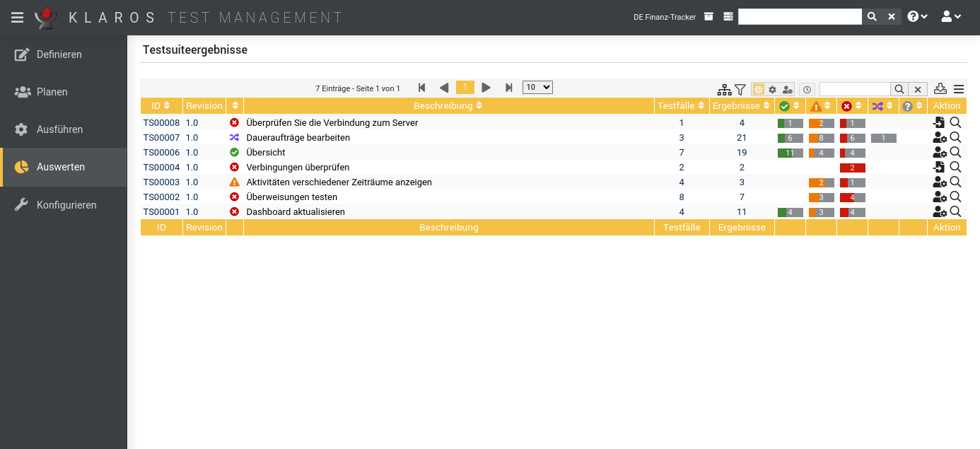Click orange error bar showing 8 for TS00007
The height and width of the screenshot is (449, 980).
tap(822, 138)
